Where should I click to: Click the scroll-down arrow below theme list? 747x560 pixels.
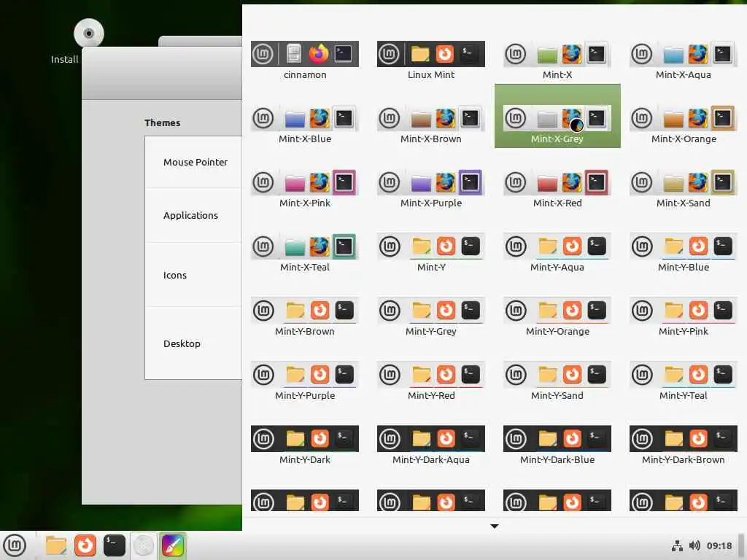(495, 526)
